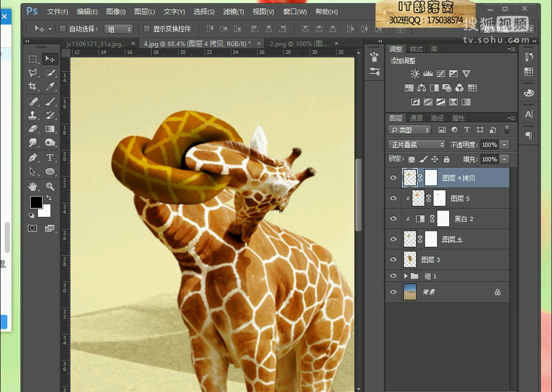Select the Hand tool
Image resolution: width=552 pixels, height=392 pixels.
coord(33,186)
